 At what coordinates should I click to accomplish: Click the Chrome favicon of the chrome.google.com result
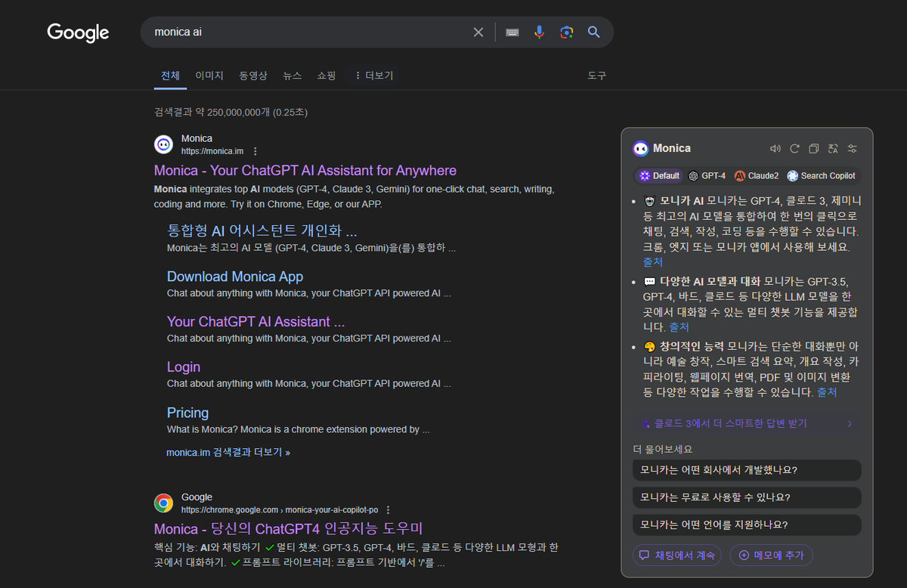tap(163, 503)
